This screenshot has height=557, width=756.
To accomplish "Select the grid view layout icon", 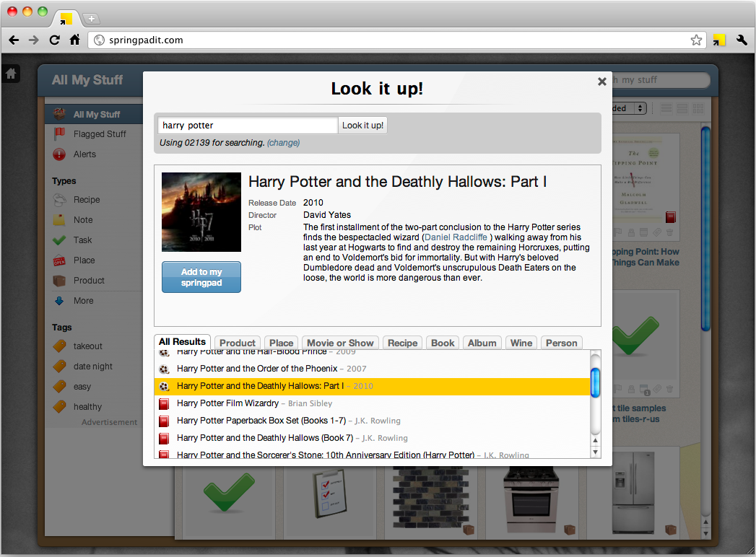I will (x=698, y=108).
